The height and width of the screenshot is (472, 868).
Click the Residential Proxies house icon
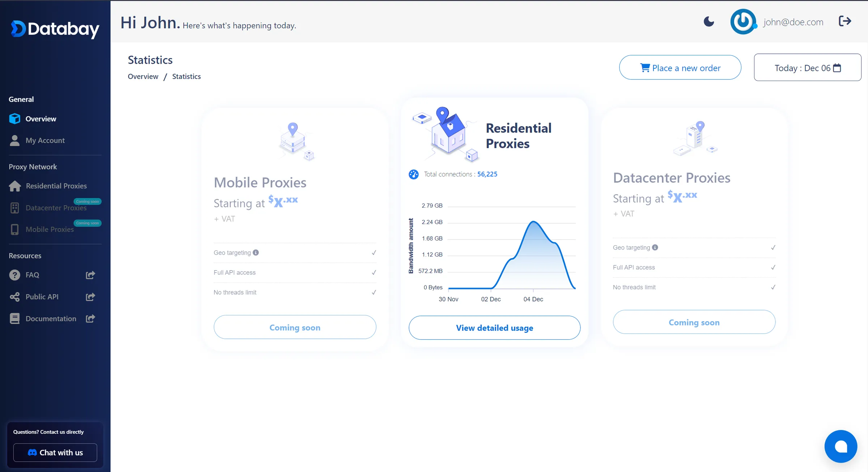(14, 186)
